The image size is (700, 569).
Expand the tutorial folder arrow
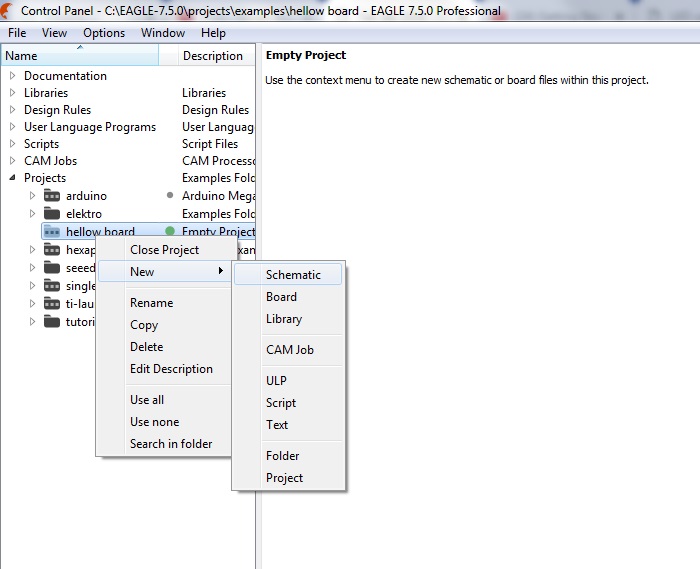pos(32,321)
